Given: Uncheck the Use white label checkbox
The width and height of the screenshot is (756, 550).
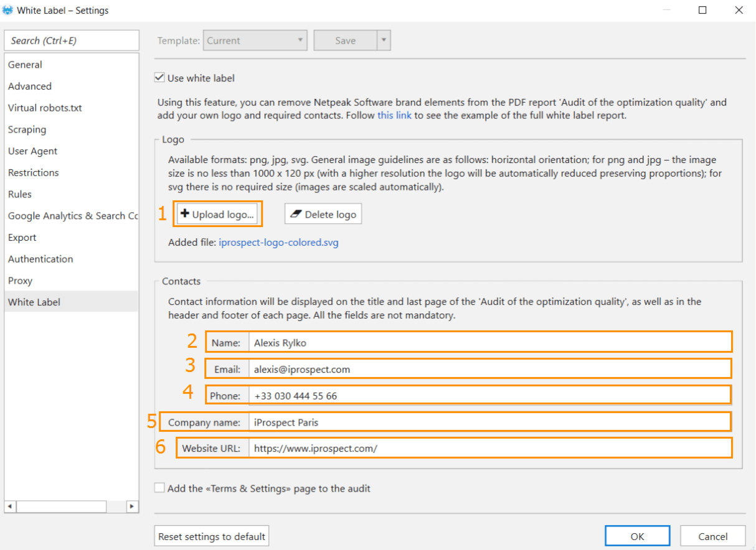Looking at the screenshot, I should [x=159, y=78].
